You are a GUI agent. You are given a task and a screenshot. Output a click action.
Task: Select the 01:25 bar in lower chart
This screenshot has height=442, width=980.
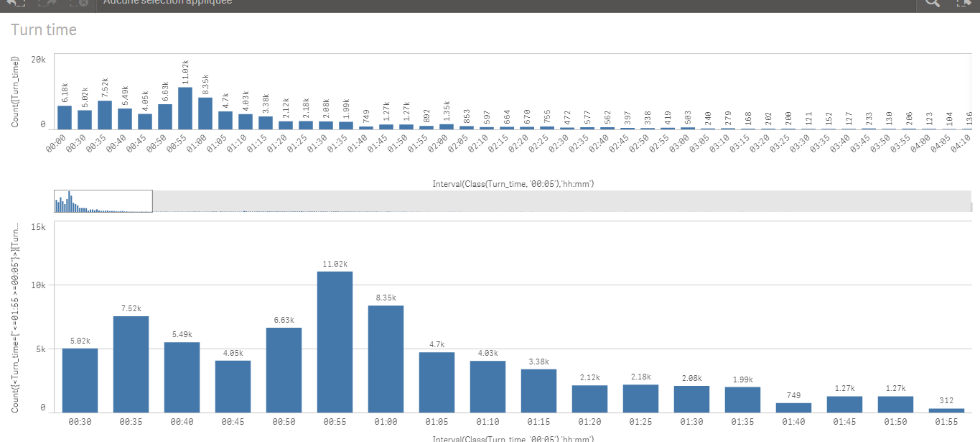[640, 398]
